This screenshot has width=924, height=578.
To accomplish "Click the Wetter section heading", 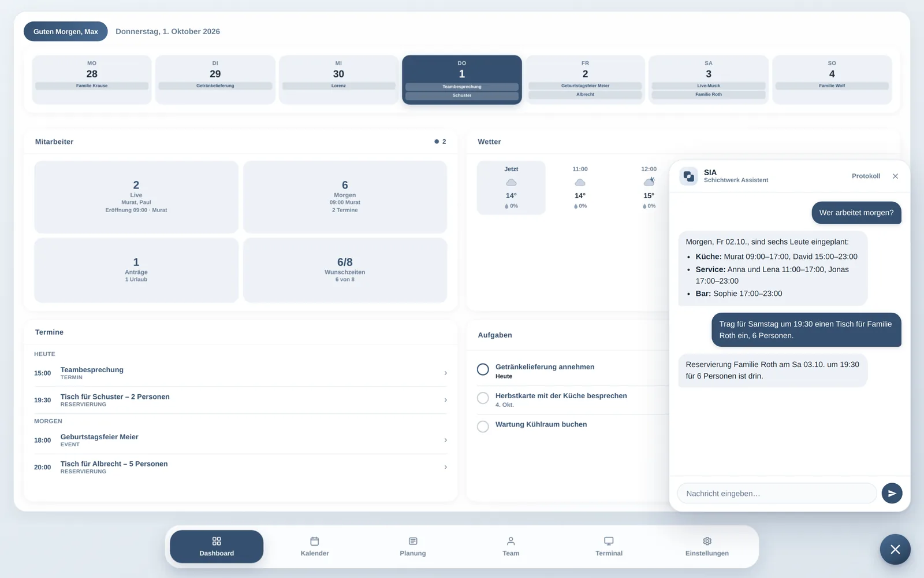I will tap(489, 142).
